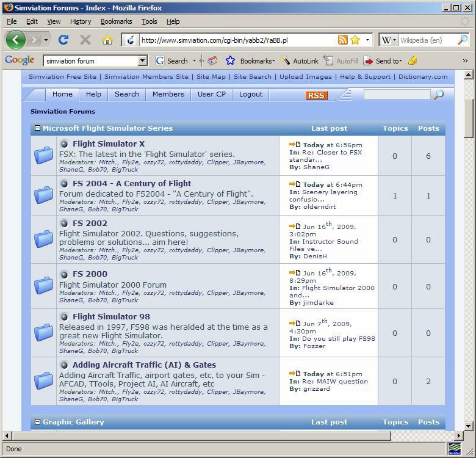Open the Upload Images link

pyautogui.click(x=306, y=76)
